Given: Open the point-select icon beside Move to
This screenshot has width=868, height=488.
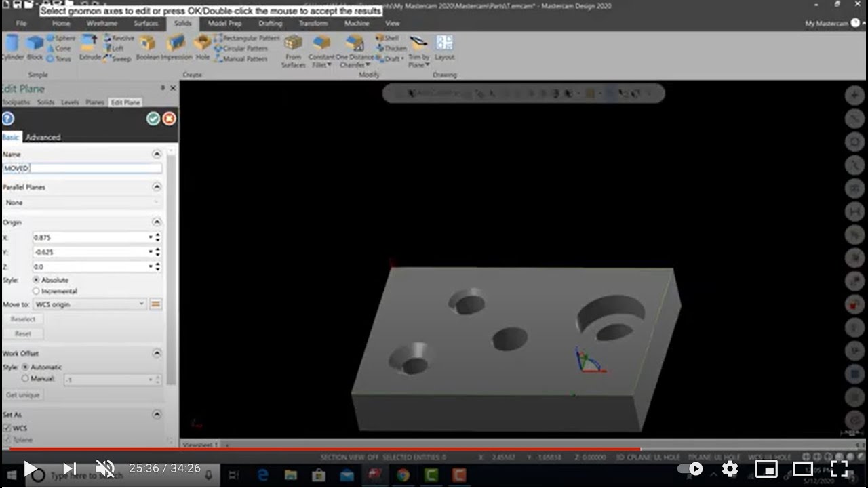Looking at the screenshot, I should 155,304.
